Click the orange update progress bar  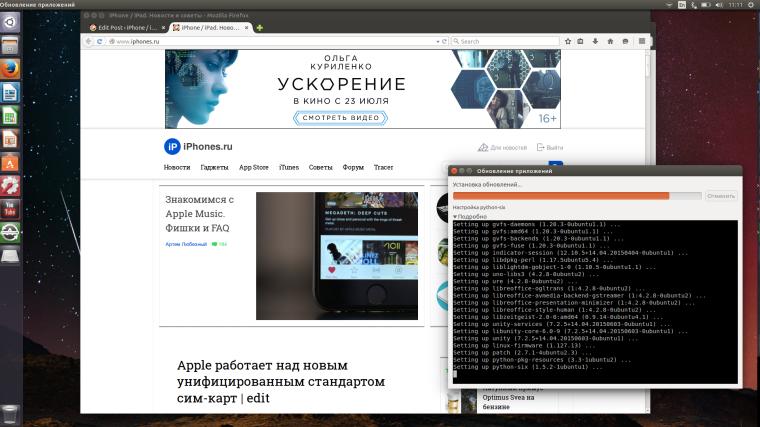pyautogui.click(x=577, y=196)
